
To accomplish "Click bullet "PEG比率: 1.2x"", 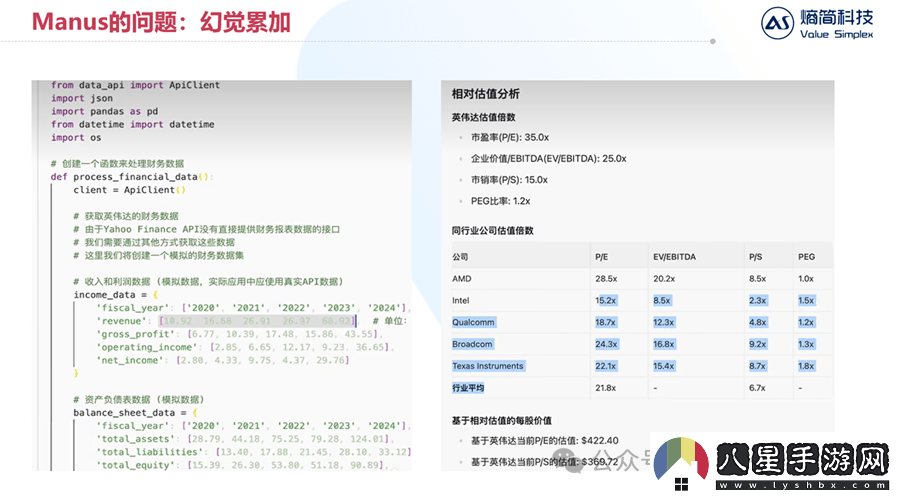I will click(501, 202).
